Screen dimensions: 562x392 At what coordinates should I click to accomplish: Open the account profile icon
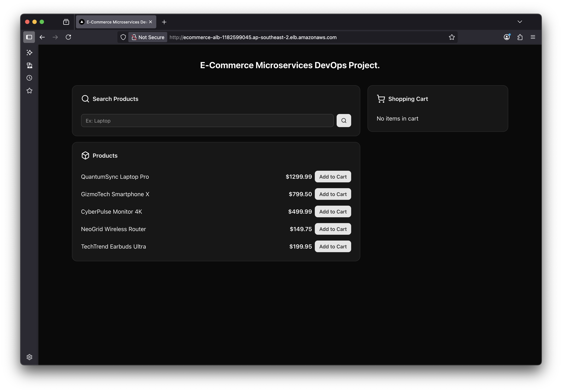coord(507,37)
